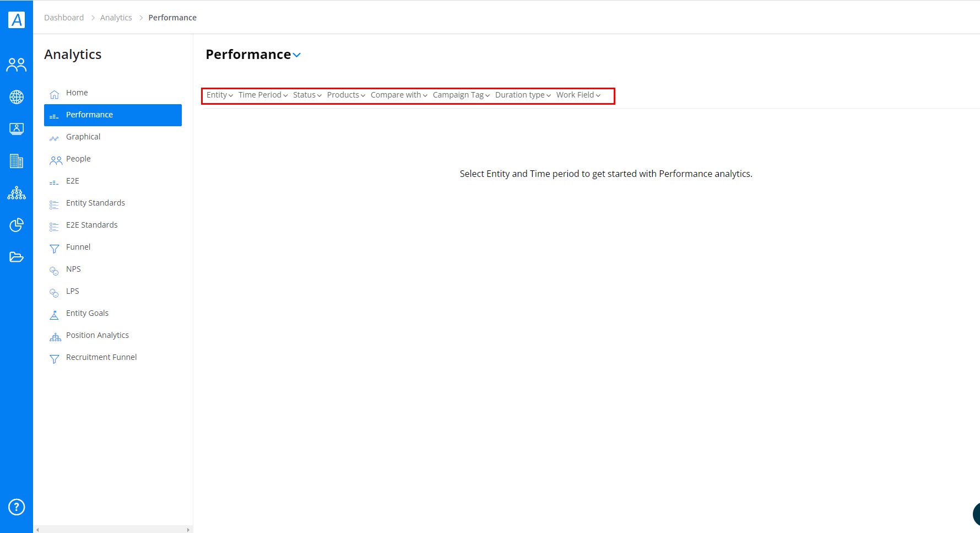980x533 pixels.
Task: Open the pie chart analytics icon
Action: point(17,225)
